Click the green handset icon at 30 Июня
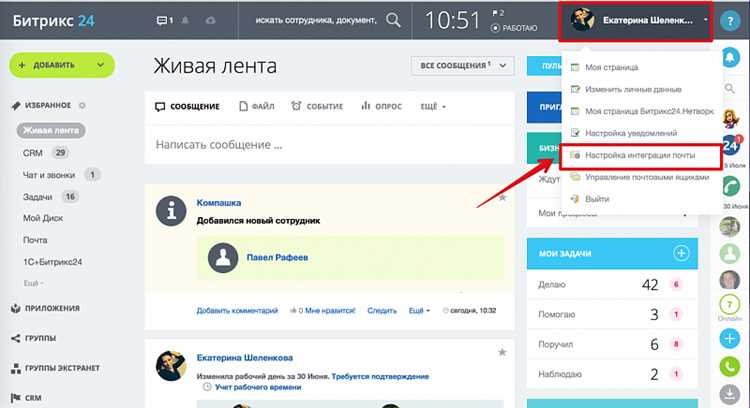The height and width of the screenshot is (408, 750). (x=730, y=187)
